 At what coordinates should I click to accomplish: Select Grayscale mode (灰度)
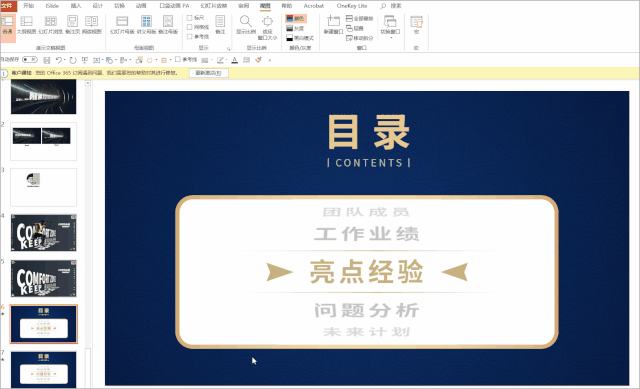pos(295,28)
